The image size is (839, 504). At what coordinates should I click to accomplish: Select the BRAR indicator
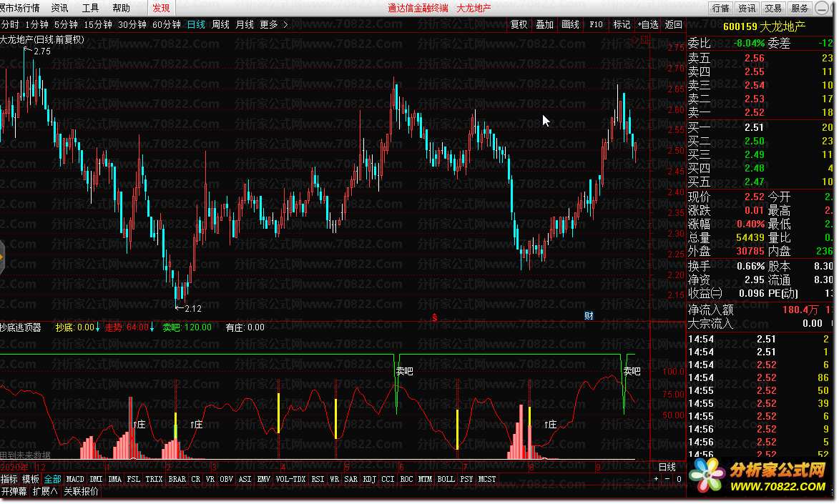click(x=177, y=480)
